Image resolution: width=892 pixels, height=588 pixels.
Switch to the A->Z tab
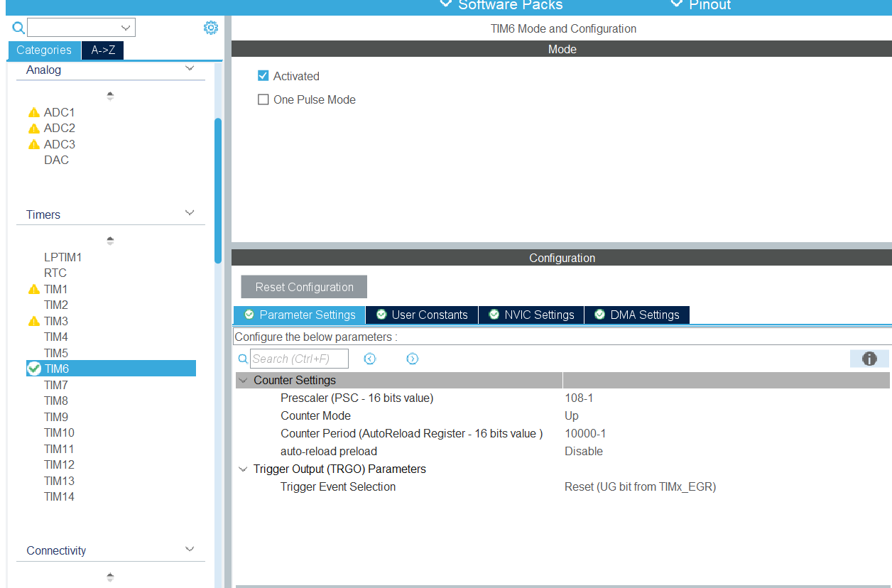tap(103, 50)
